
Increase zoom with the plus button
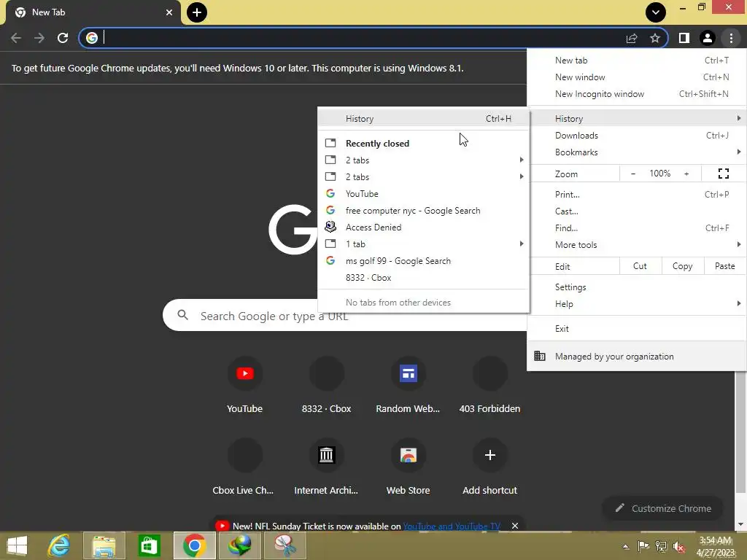click(x=686, y=174)
